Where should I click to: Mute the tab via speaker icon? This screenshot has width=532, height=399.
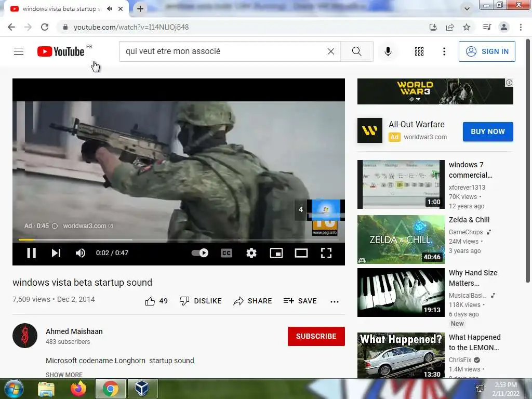tap(109, 9)
